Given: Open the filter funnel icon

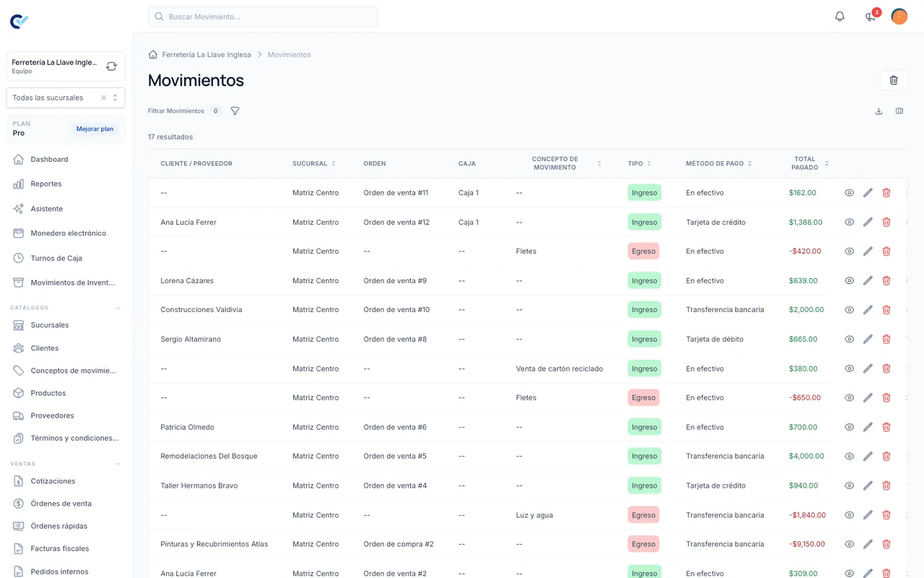Looking at the screenshot, I should [x=235, y=111].
